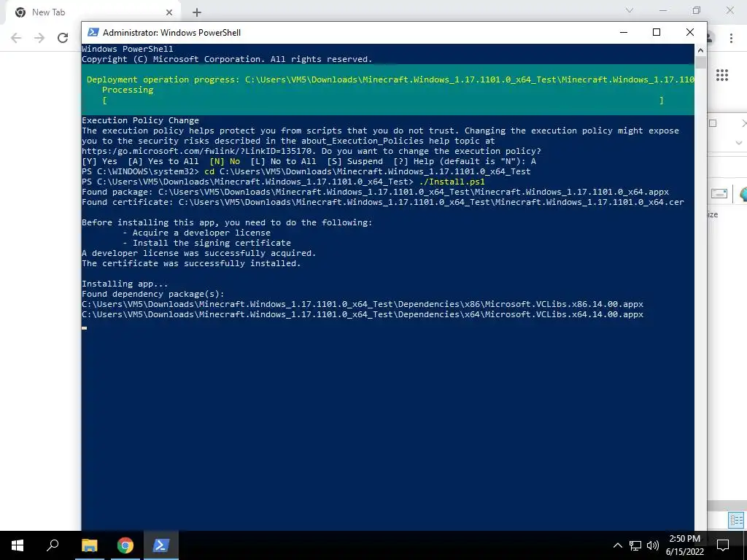Viewport: 747px width, 560px height.
Task: Open the volume speaker tray icon
Action: (653, 545)
